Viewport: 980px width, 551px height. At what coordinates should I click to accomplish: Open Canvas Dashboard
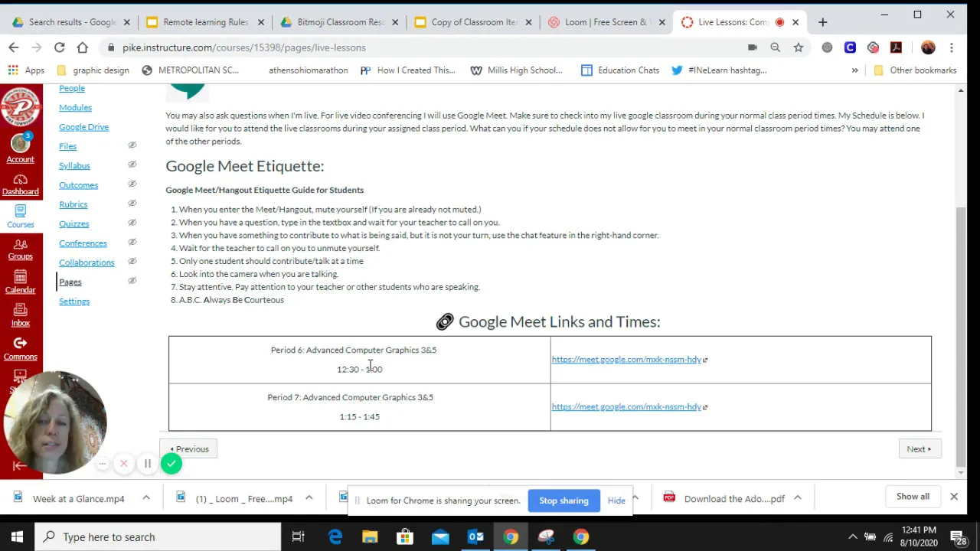21,184
